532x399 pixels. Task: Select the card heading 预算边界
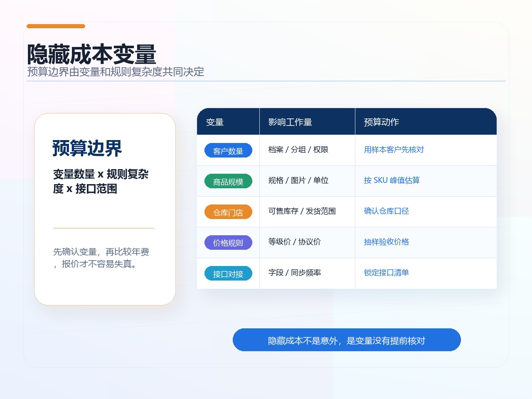pyautogui.click(x=87, y=148)
